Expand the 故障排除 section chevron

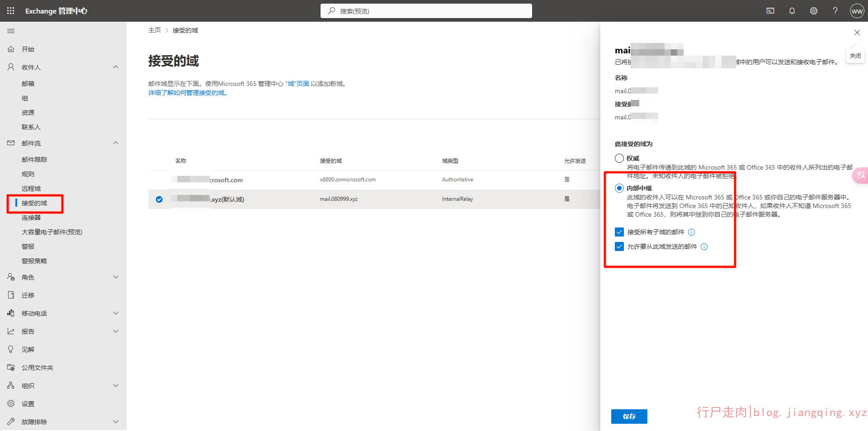coord(116,422)
